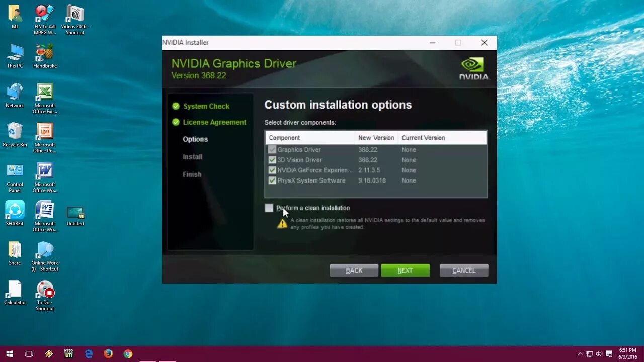644x362 pixels.
Task: Select white-page Microsoft Office Word shortcut icon
Action: [x=45, y=217]
